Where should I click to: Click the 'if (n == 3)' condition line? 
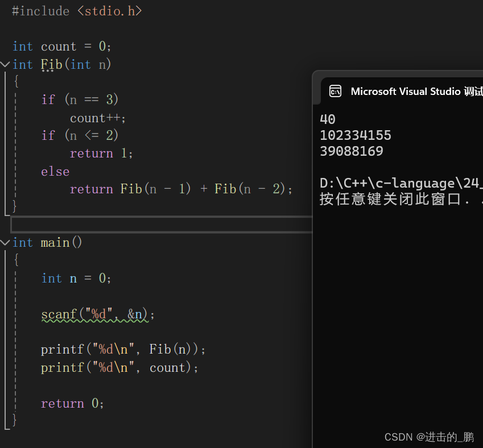[80, 99]
